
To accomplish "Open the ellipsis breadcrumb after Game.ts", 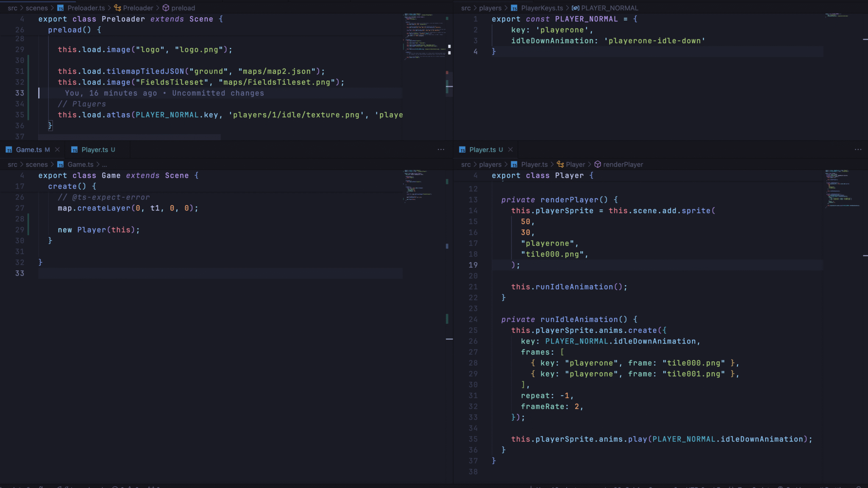I will [x=104, y=164].
